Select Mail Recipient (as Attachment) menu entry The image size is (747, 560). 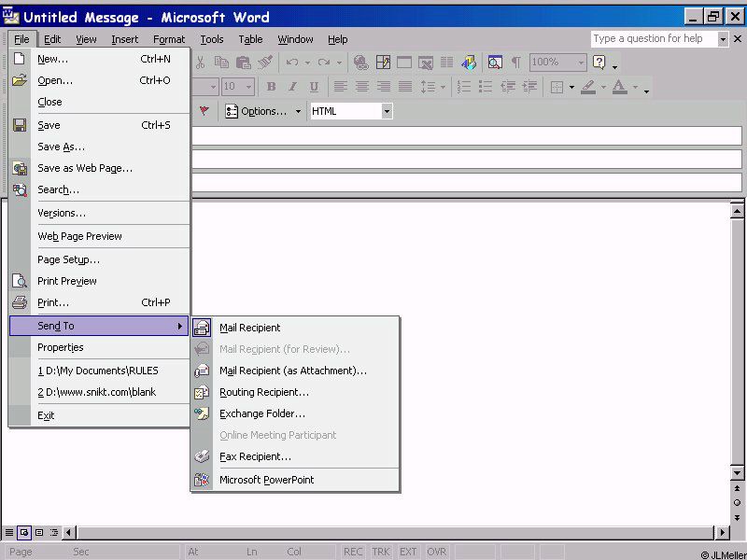pos(292,371)
